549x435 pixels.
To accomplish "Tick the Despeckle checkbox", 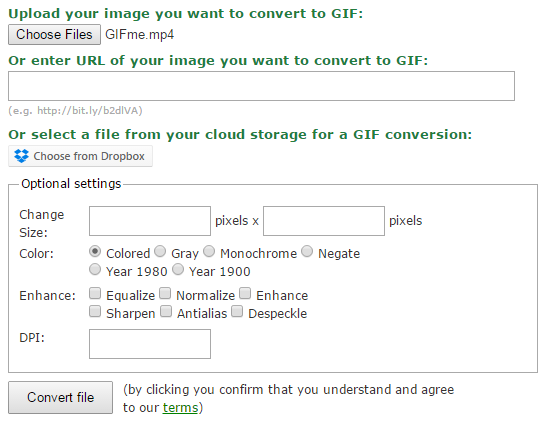I will [x=237, y=311].
